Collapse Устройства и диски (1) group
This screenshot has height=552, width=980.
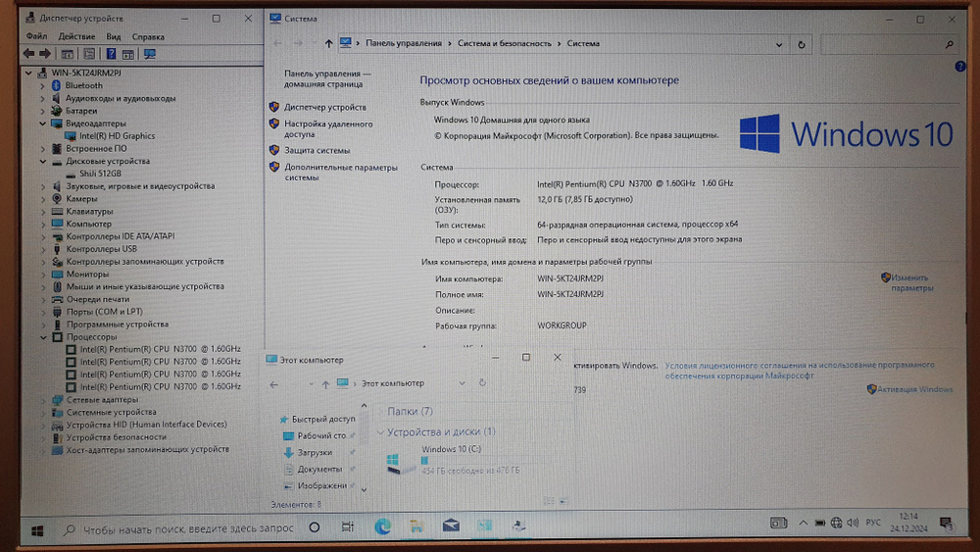[380, 432]
